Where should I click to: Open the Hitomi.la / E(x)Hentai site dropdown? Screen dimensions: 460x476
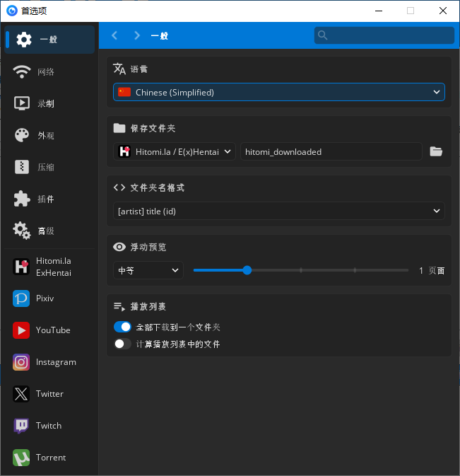175,151
